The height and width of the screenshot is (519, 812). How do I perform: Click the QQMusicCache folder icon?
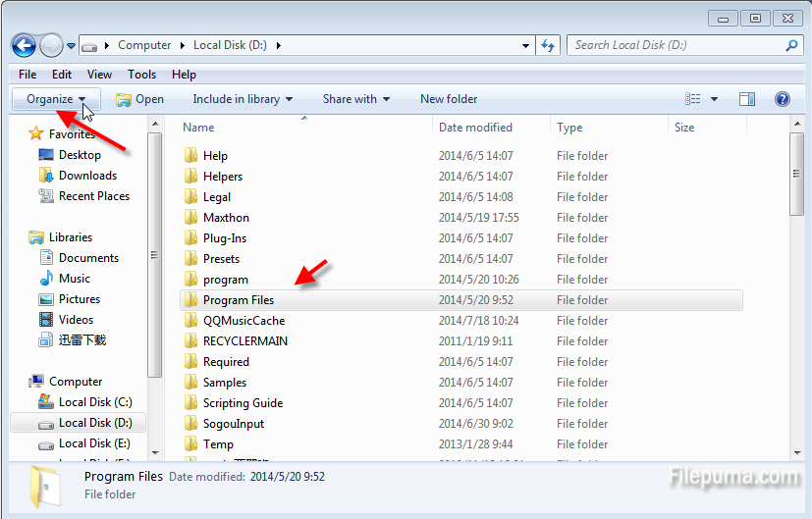(191, 320)
